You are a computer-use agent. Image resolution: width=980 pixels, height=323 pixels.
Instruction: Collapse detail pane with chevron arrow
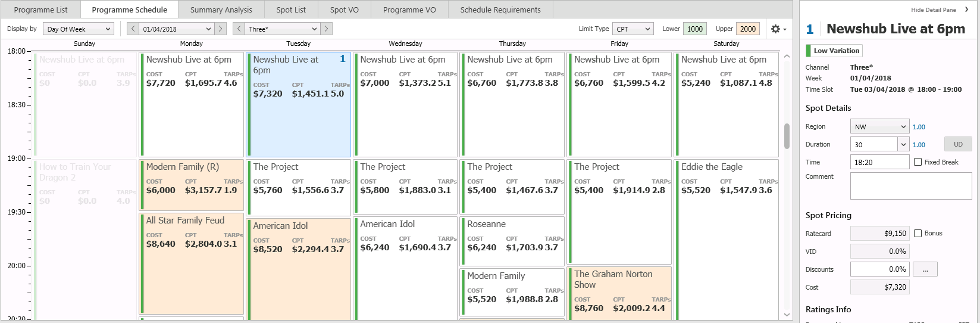(x=966, y=10)
